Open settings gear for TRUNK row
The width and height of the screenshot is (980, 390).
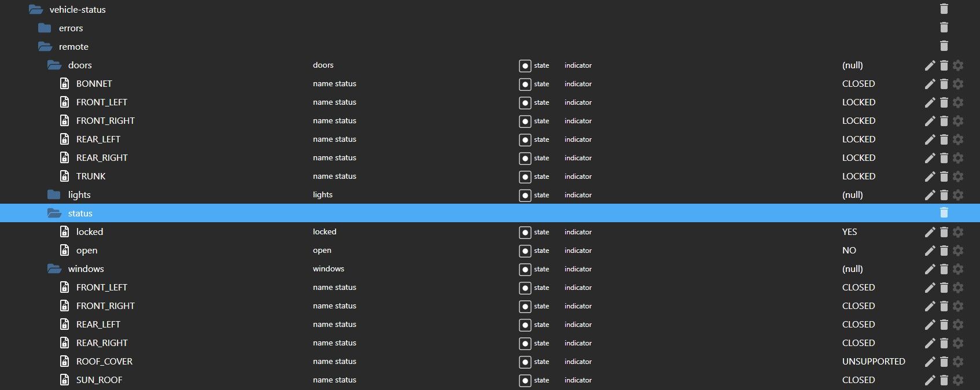click(x=958, y=176)
